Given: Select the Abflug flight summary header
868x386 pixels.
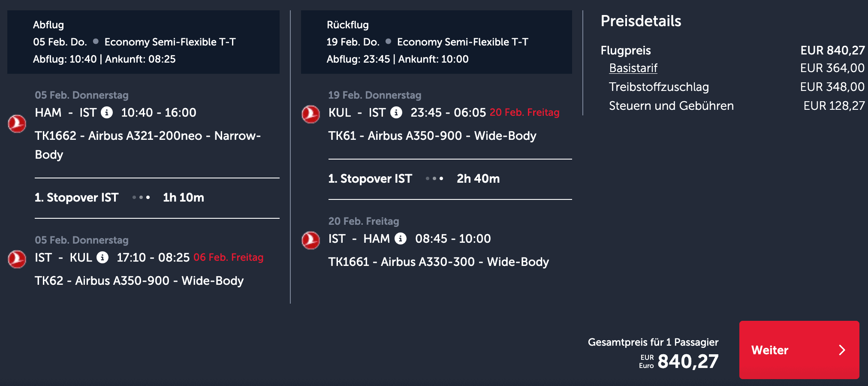Looking at the screenshot, I should tap(143, 42).
